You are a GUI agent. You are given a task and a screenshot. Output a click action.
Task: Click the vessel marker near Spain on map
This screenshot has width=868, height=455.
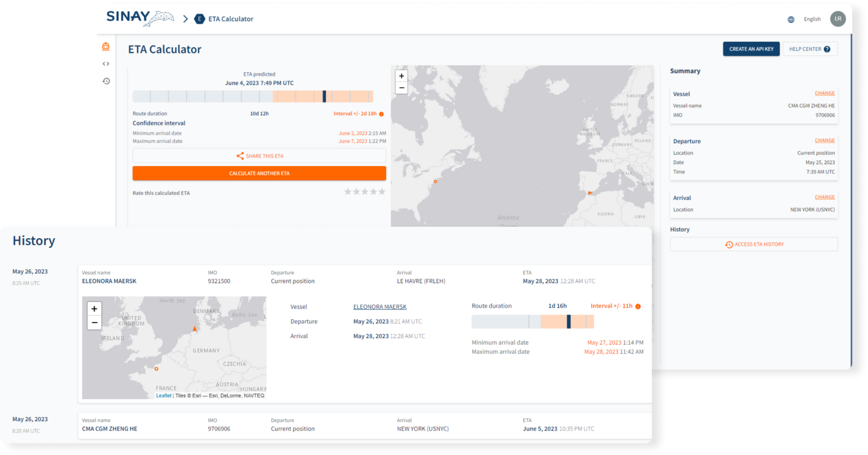click(x=590, y=193)
